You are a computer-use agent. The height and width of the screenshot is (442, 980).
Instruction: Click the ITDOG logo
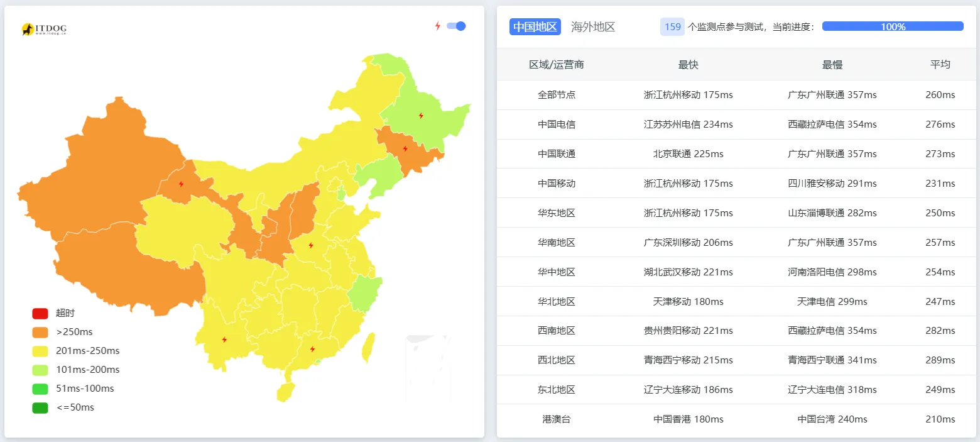43,28
